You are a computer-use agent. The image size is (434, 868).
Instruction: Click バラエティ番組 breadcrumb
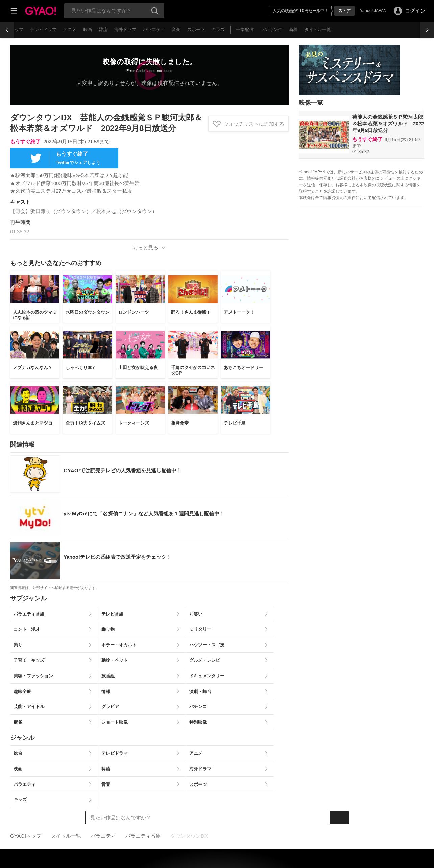pyautogui.click(x=143, y=836)
